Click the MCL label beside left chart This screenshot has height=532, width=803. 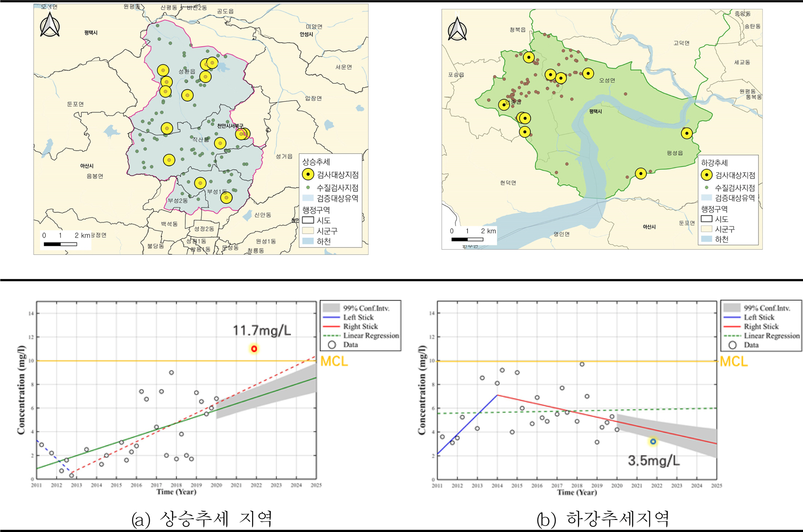point(334,361)
